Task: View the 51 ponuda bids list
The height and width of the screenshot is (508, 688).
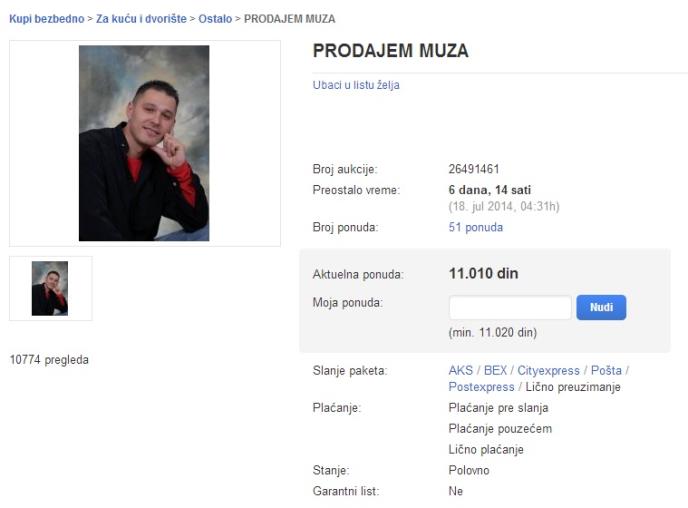Action: 476,227
